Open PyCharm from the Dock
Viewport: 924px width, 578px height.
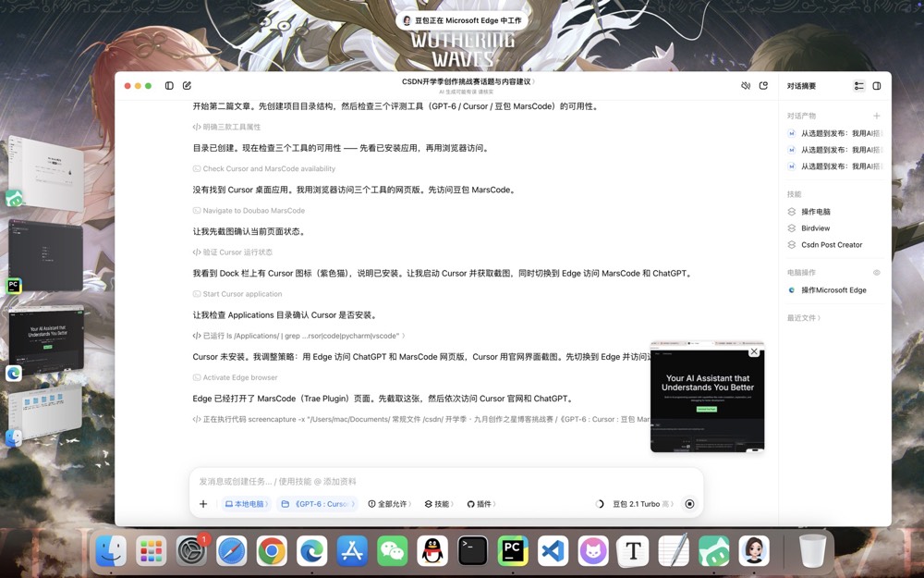point(513,551)
